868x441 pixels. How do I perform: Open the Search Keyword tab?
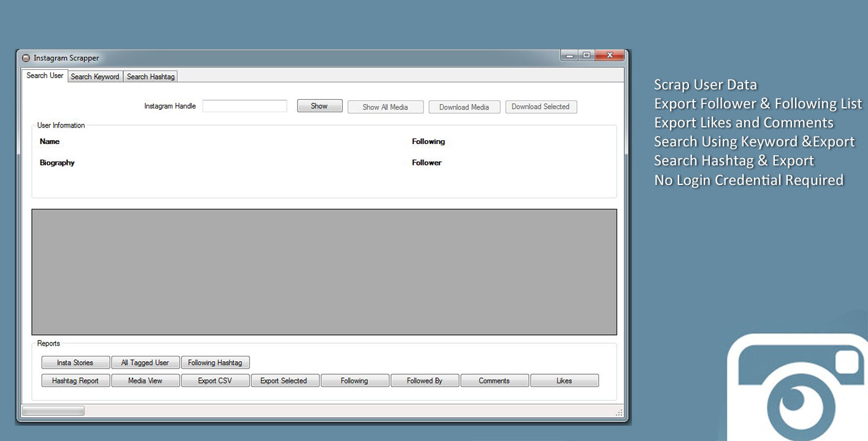tap(95, 77)
